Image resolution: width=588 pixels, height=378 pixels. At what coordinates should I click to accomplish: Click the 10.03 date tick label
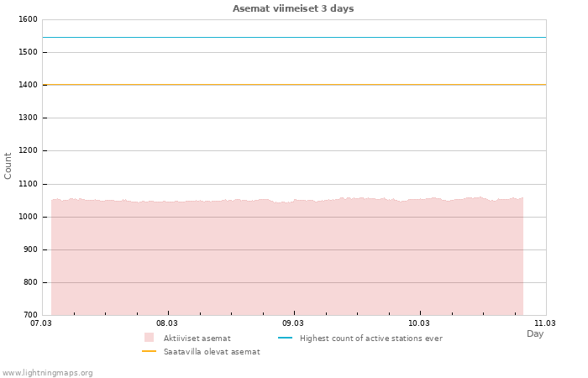tap(419, 323)
